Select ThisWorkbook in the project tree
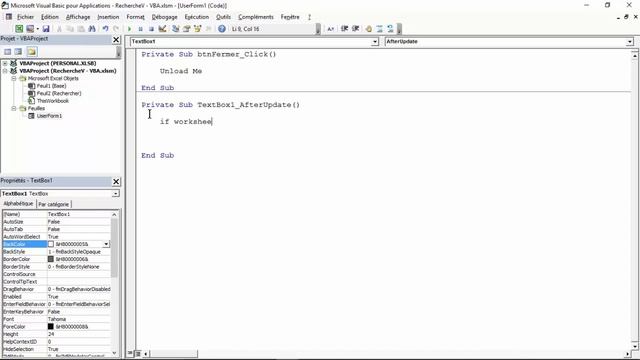This screenshot has width=640, height=360. click(53, 101)
